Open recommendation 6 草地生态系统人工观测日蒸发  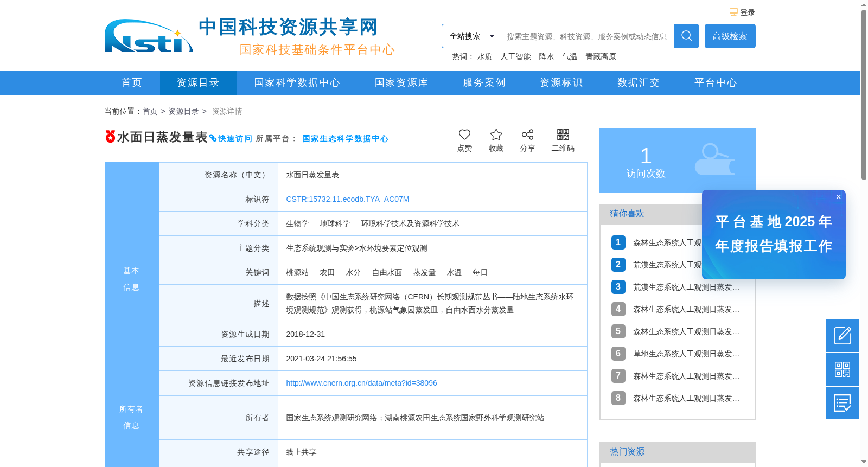click(x=686, y=354)
